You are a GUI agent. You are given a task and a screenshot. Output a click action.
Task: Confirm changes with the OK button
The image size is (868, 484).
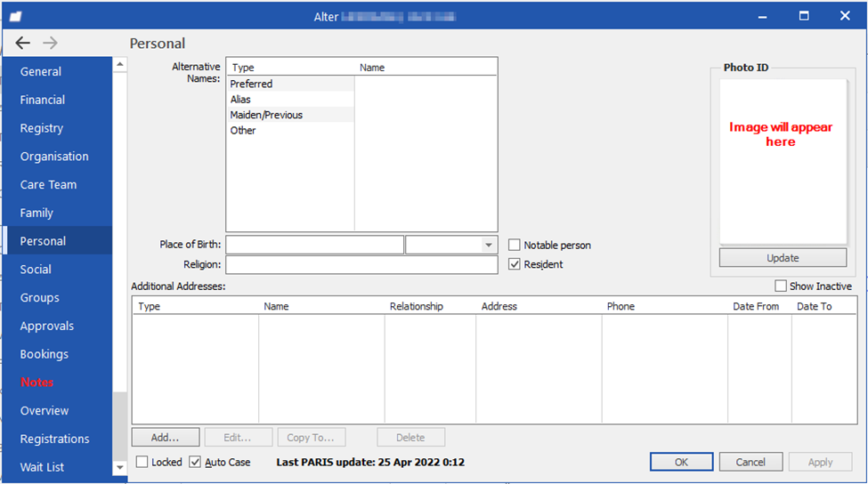[681, 462]
